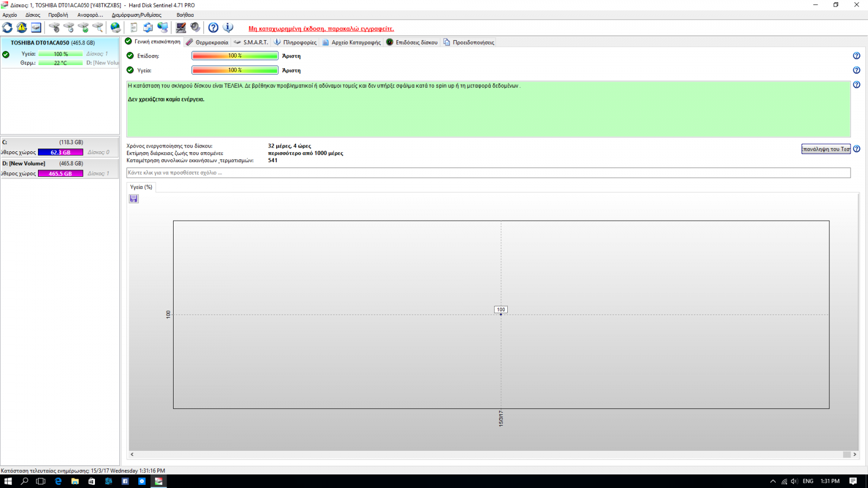The height and width of the screenshot is (488, 868).
Task: Switch to the S.M.A.R.T. tab
Action: pos(251,42)
